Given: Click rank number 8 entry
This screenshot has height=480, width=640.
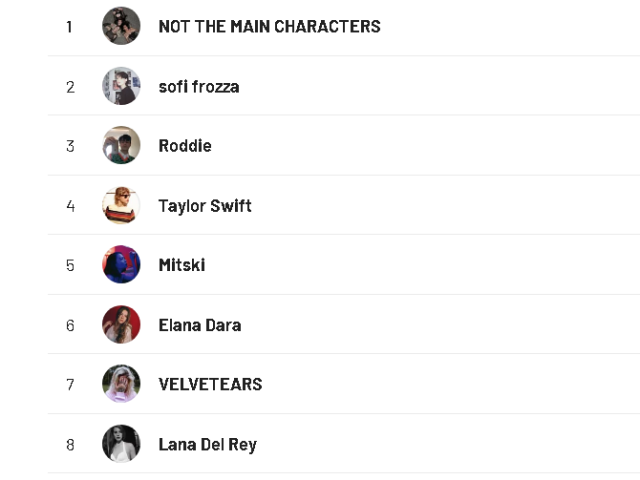Looking at the screenshot, I should coord(70,445).
